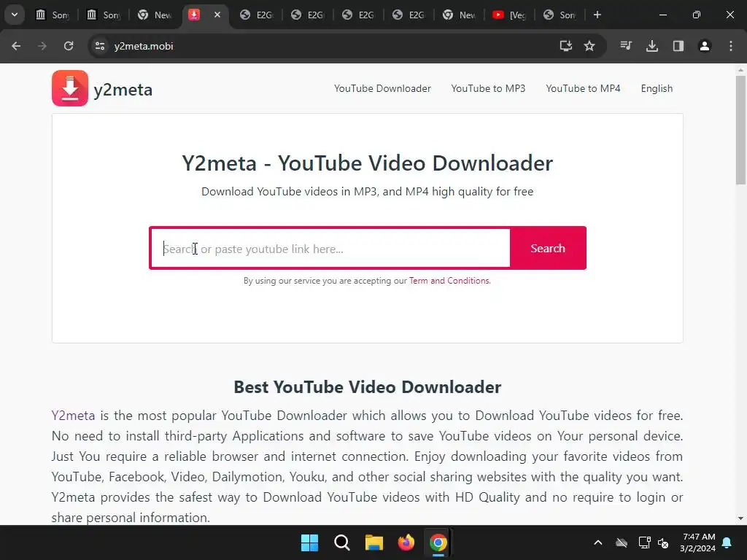Click the red Search button

point(548,248)
